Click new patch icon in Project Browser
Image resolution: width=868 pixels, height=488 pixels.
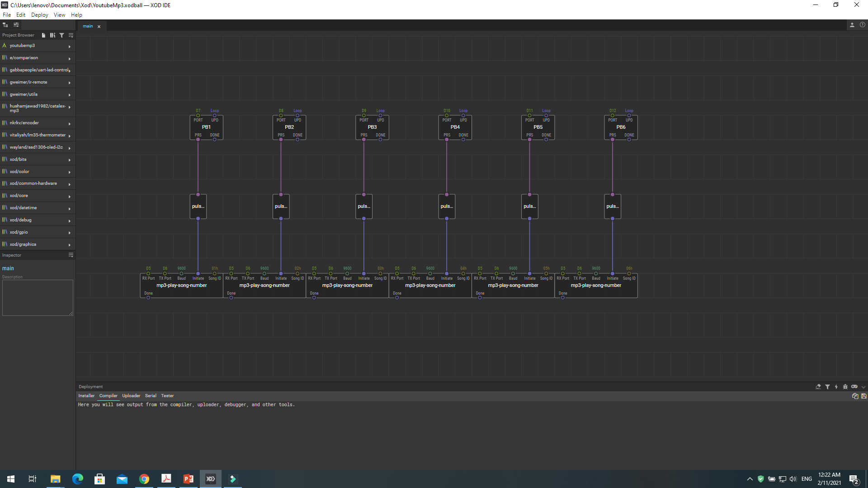tap(43, 35)
